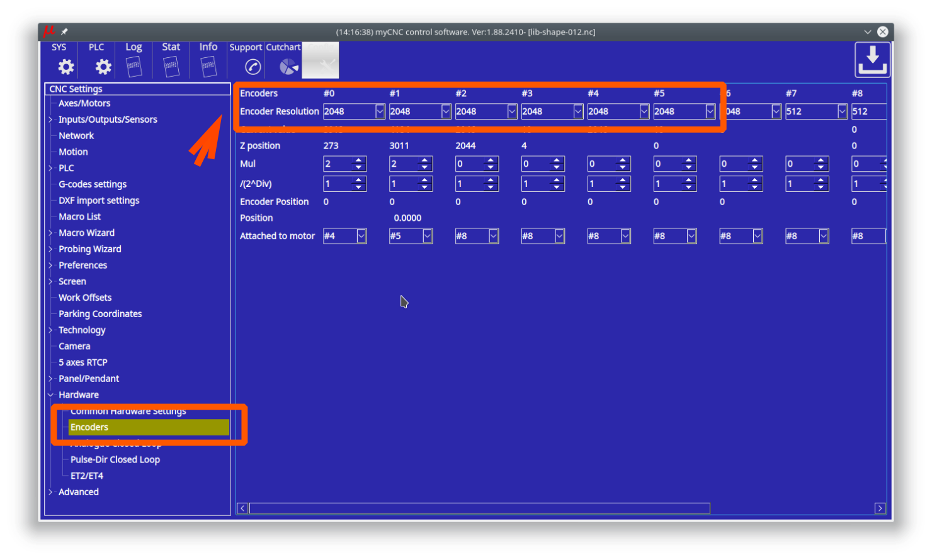
Task: Click the /(2^Div) field for encoder #1
Action: pyautogui.click(x=403, y=184)
